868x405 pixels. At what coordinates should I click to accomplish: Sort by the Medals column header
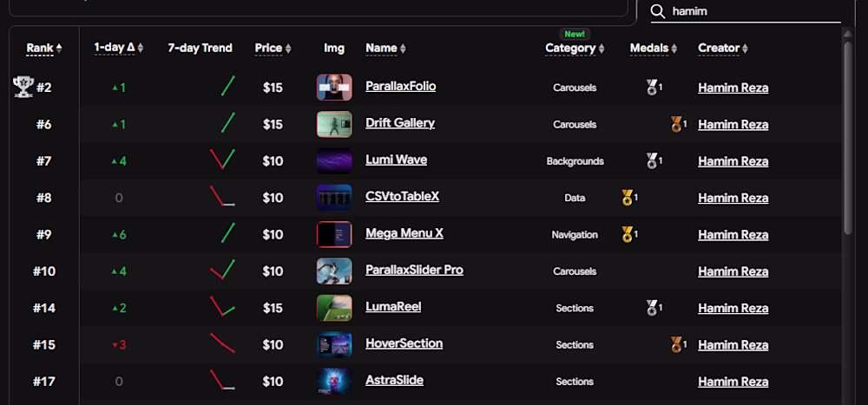click(649, 49)
